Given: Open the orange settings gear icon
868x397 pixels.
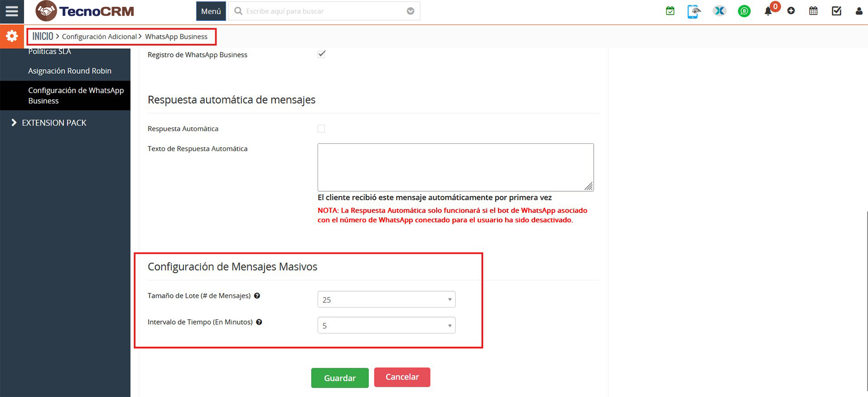Looking at the screenshot, I should click(12, 36).
